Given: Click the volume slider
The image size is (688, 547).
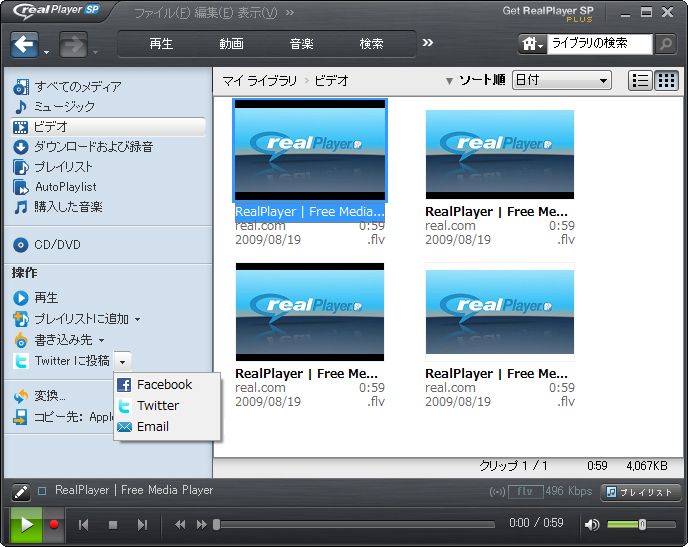Looking at the screenshot, I should tap(641, 524).
